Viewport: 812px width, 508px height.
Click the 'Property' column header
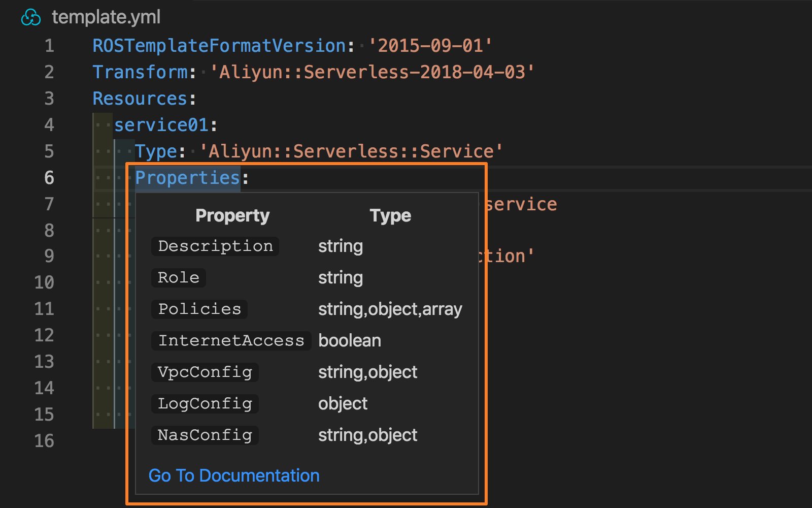(232, 216)
